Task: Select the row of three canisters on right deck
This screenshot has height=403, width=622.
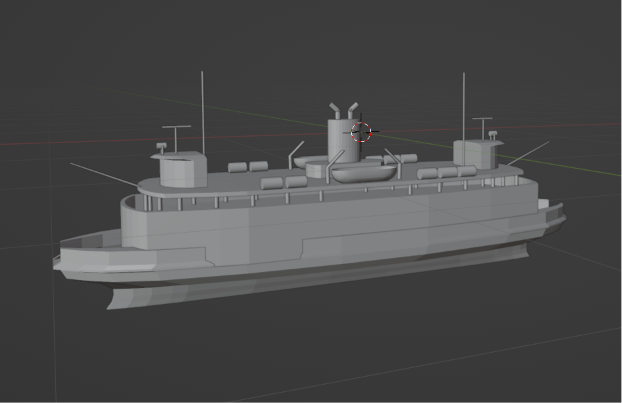Action: [447, 172]
